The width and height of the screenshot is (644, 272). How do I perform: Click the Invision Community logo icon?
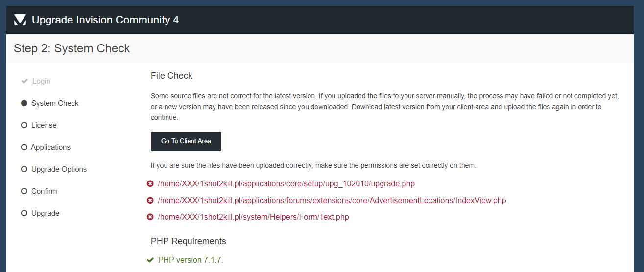tap(20, 20)
